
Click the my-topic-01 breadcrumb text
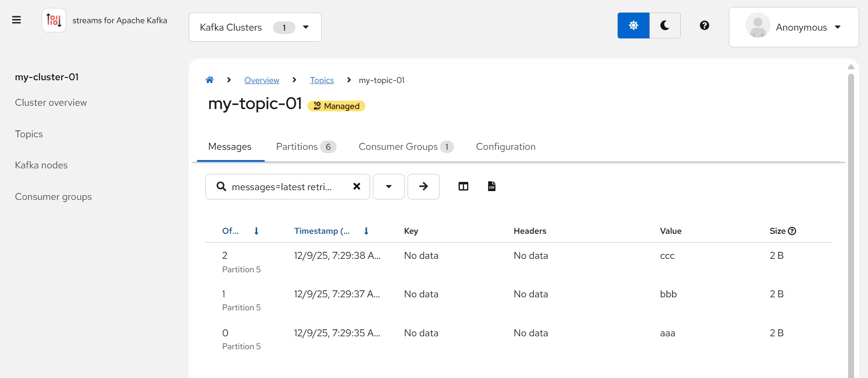pos(382,80)
